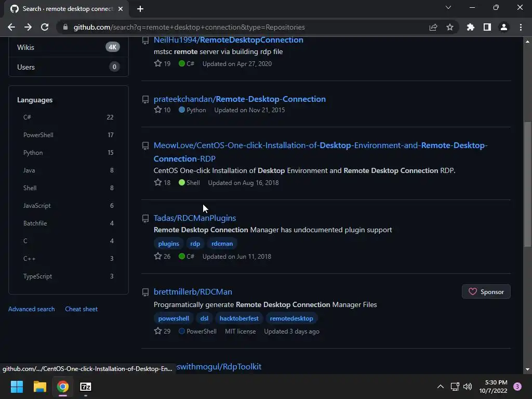Filter results by PowerShell language

(x=69, y=135)
